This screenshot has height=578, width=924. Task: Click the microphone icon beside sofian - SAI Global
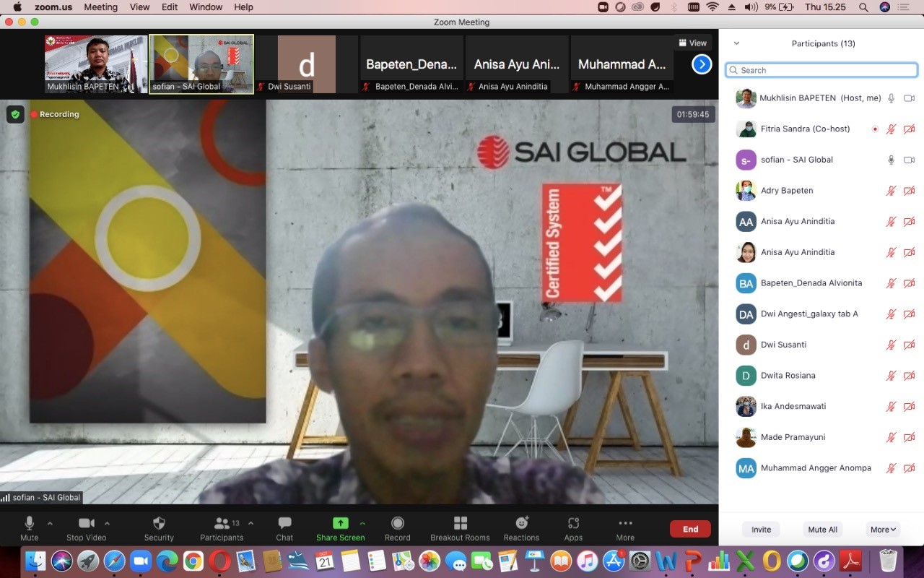[x=892, y=160]
